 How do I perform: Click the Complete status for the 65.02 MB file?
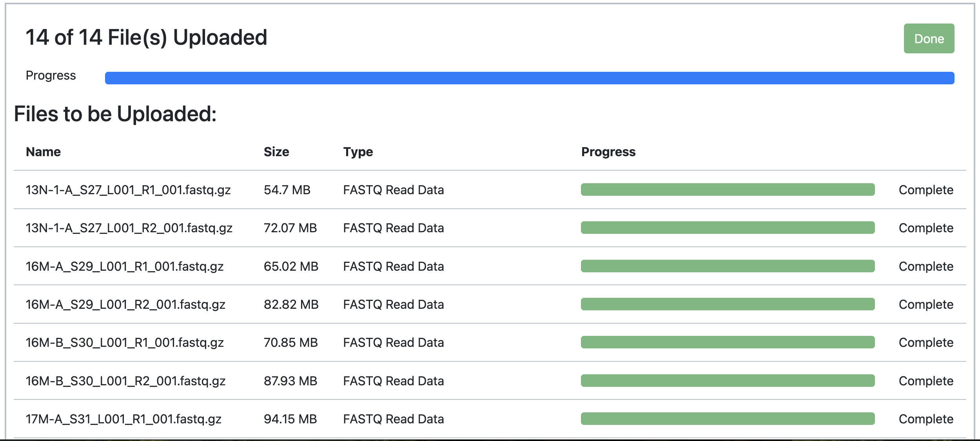(926, 266)
